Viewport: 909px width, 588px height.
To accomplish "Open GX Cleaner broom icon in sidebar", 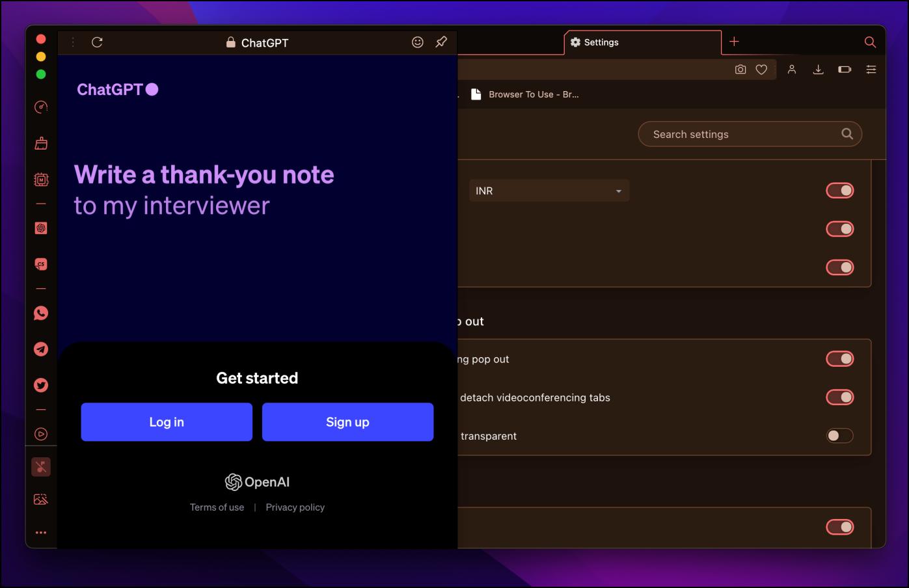I will pyautogui.click(x=41, y=143).
